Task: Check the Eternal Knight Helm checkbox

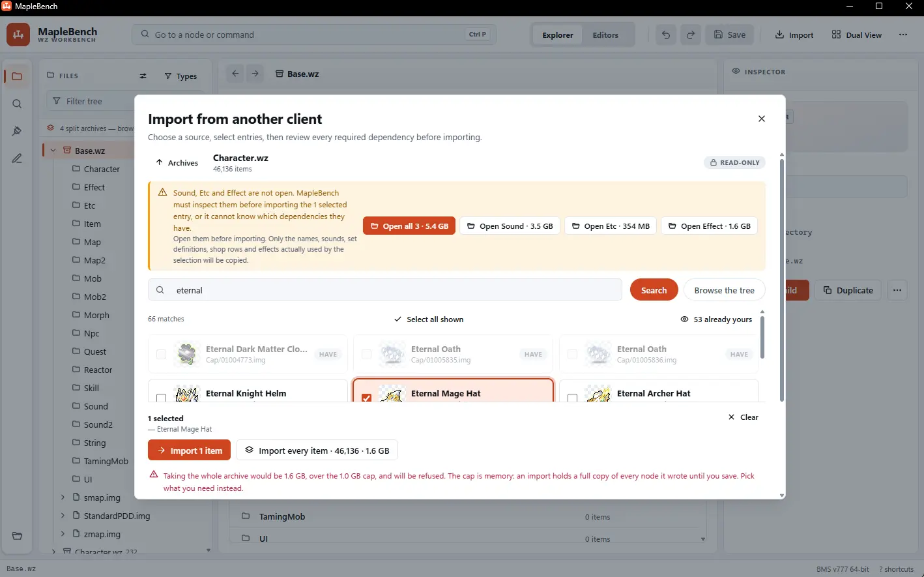Action: point(161,397)
